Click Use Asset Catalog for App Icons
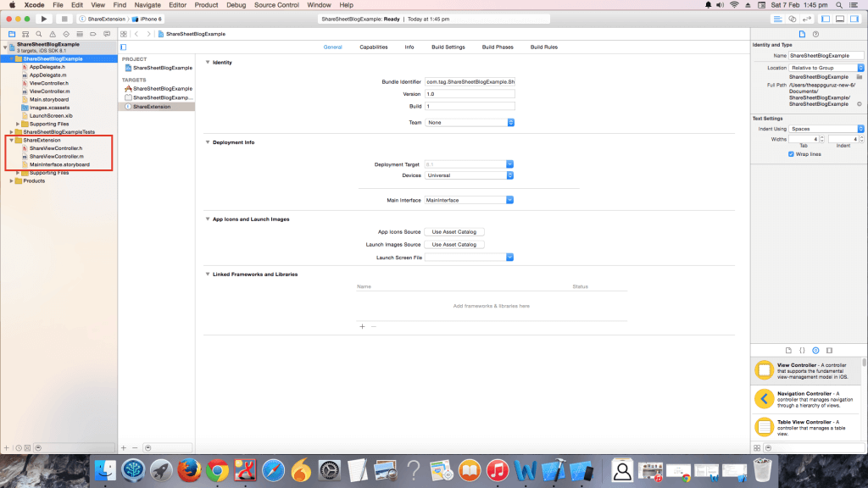Viewport: 868px width, 488px height. point(454,232)
